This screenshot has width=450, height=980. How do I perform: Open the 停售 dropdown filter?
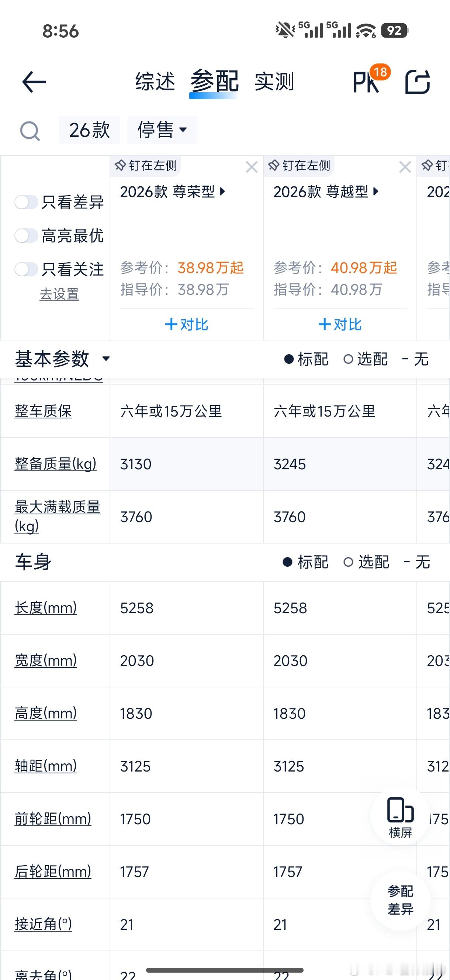click(162, 130)
